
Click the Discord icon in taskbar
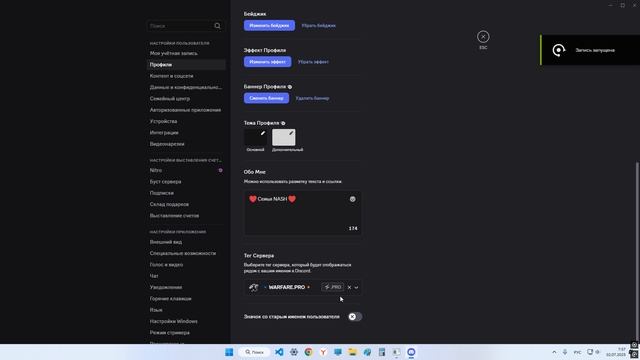[411, 352]
